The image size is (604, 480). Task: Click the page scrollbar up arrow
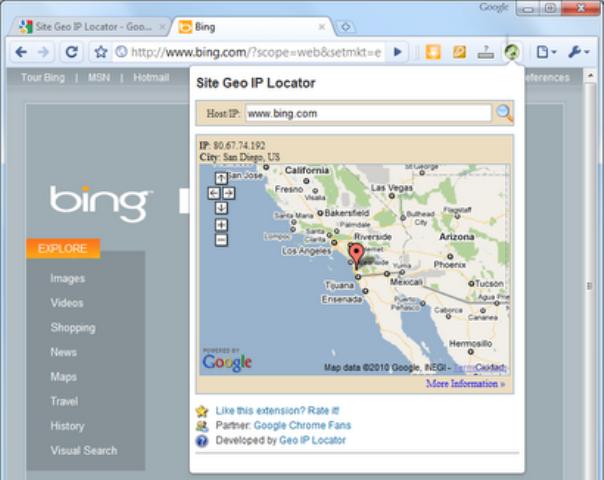pyautogui.click(x=590, y=76)
